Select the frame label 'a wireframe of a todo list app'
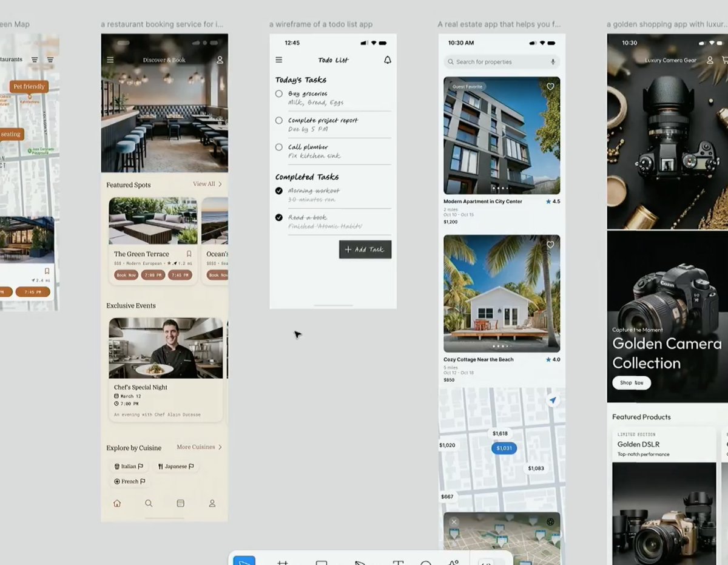The image size is (728, 565). click(321, 24)
